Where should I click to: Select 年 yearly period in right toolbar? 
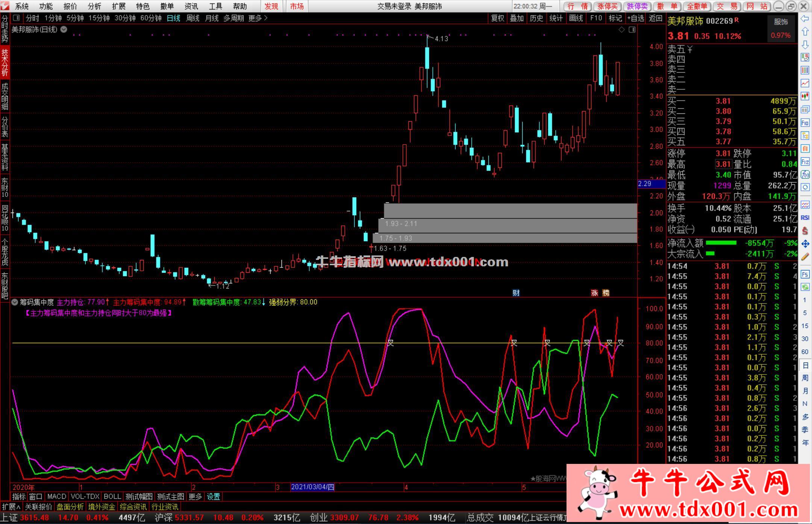805,443
